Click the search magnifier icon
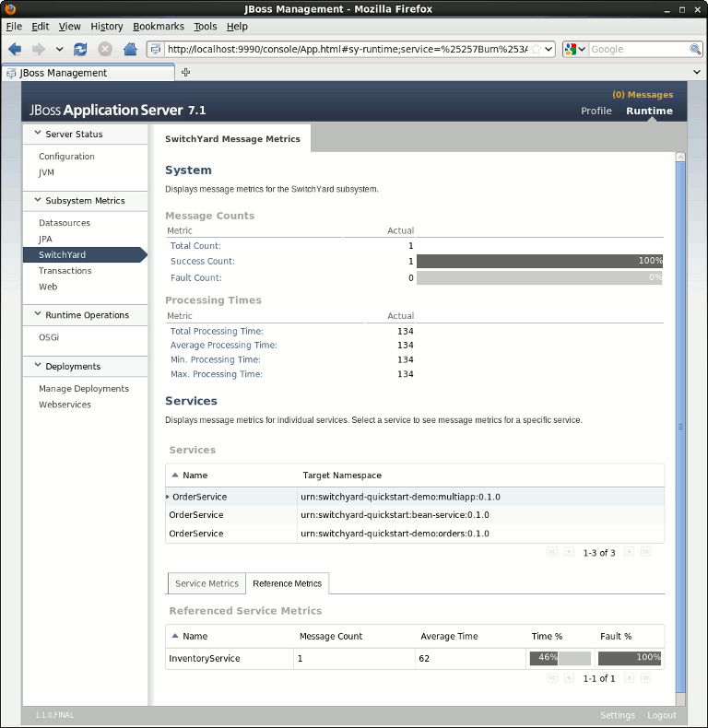 pyautogui.click(x=695, y=49)
